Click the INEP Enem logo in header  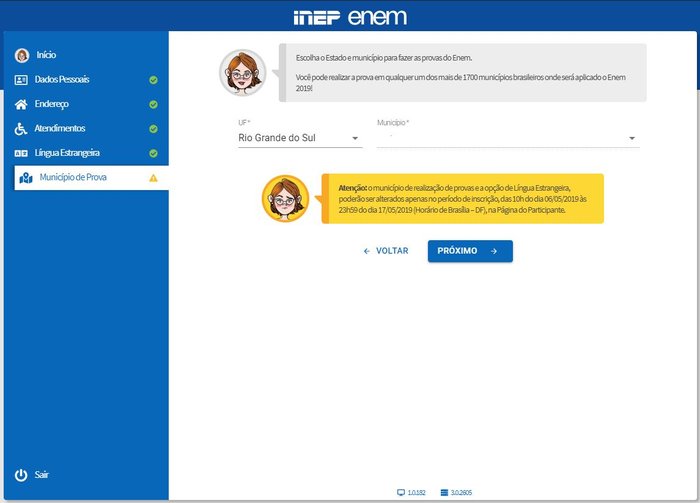pos(350,17)
